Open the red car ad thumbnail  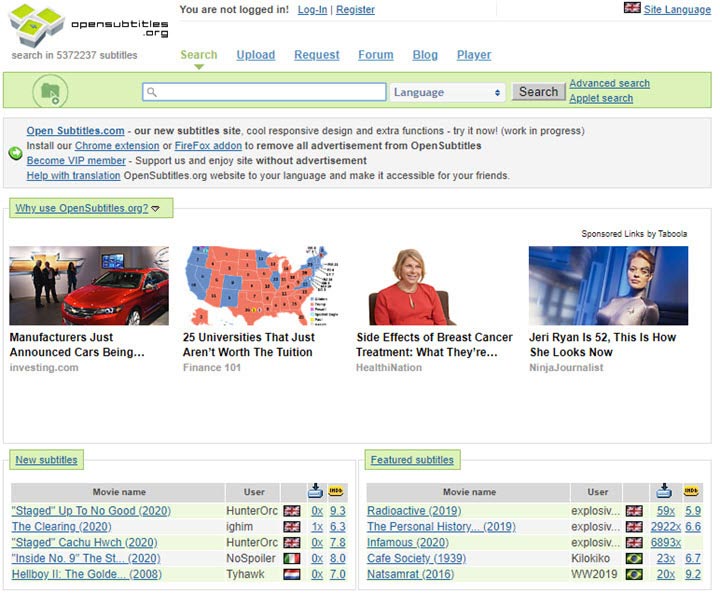click(x=89, y=286)
